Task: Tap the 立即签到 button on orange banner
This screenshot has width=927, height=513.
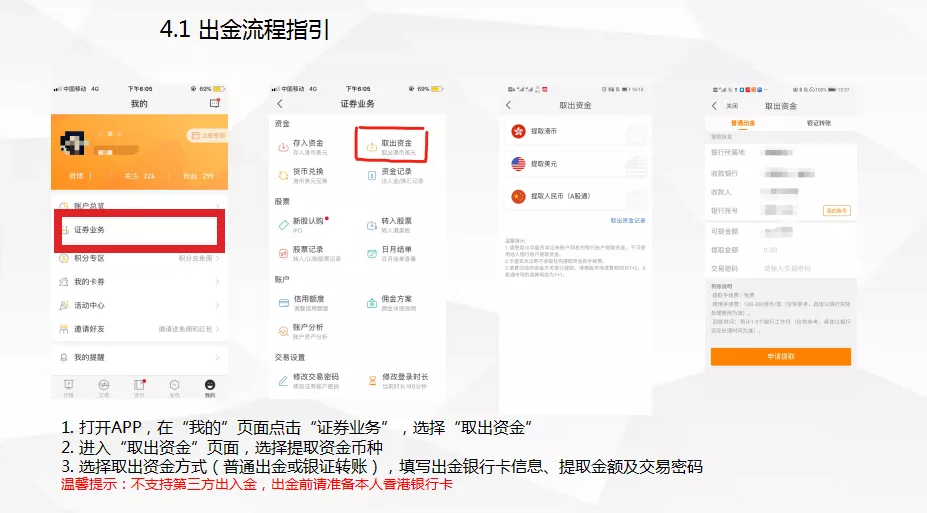Action: pyautogui.click(x=207, y=135)
